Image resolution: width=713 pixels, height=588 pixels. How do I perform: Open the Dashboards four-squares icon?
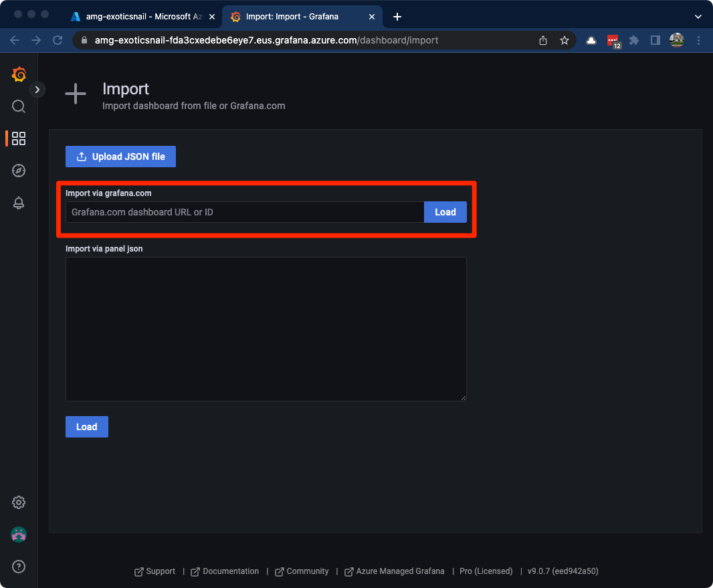[19, 138]
